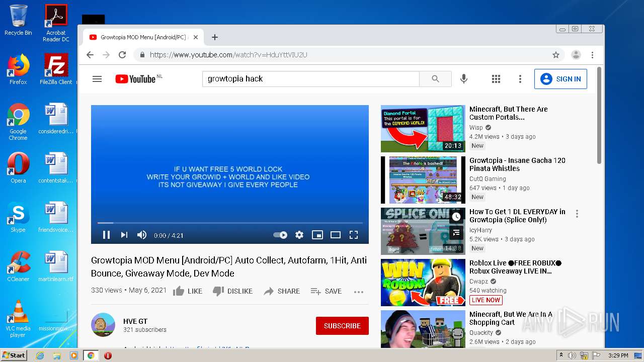Mute the video volume speaker icon
Image resolution: width=644 pixels, height=362 pixels.
pos(142,235)
